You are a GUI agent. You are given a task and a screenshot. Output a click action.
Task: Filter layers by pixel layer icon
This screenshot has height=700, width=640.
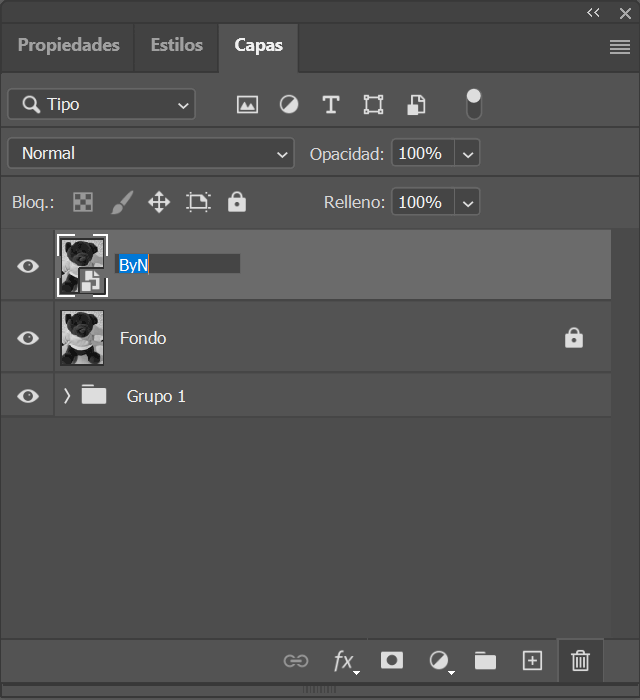click(x=247, y=105)
